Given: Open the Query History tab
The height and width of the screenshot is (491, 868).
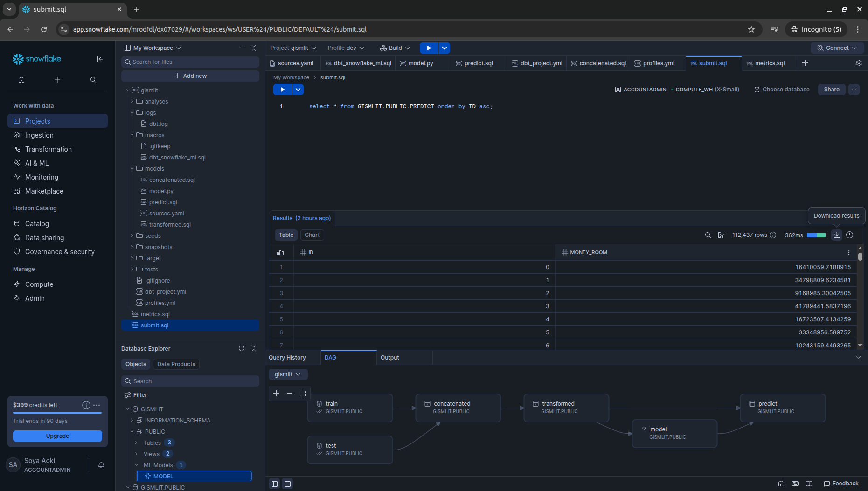Looking at the screenshot, I should (x=287, y=358).
